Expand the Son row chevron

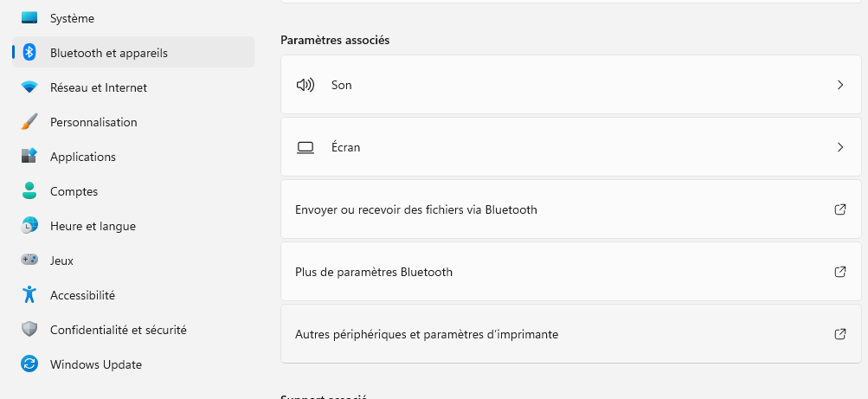tap(840, 85)
